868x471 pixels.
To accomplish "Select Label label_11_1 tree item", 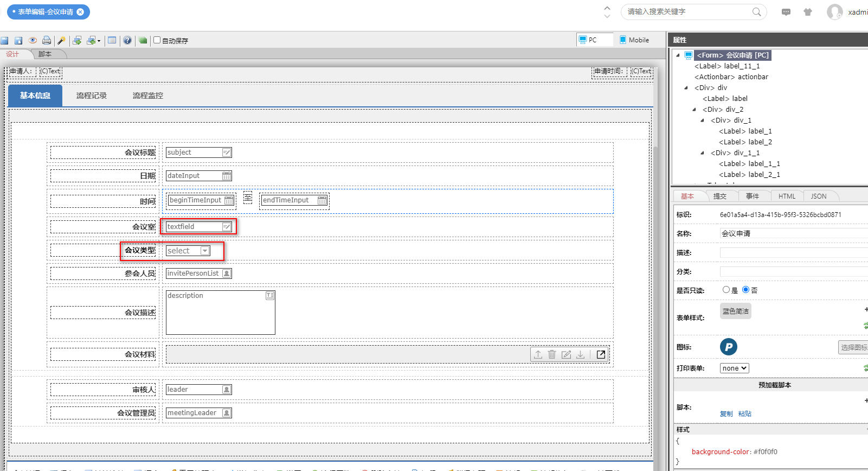I will (727, 66).
